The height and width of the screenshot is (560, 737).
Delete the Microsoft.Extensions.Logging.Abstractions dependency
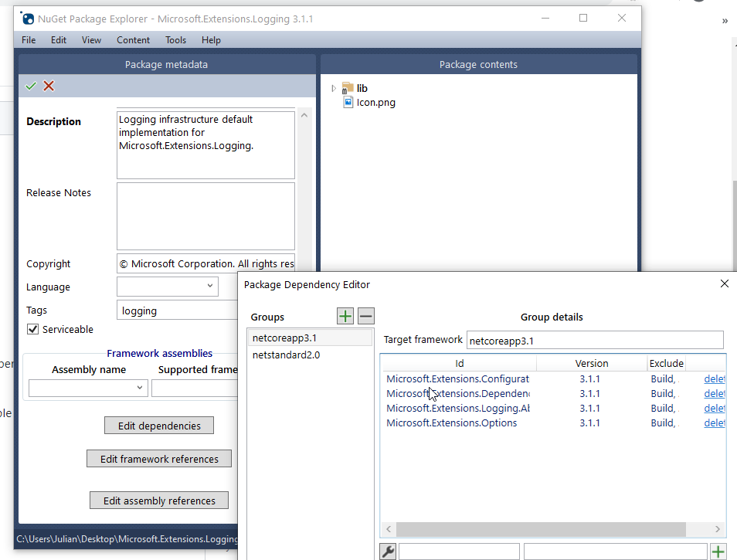pos(715,409)
